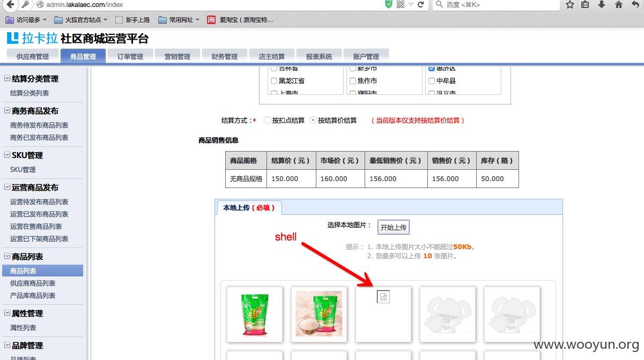The height and width of the screenshot is (360, 644).
Task: Uncheck the 惠济区 checkbox
Action: (x=432, y=69)
